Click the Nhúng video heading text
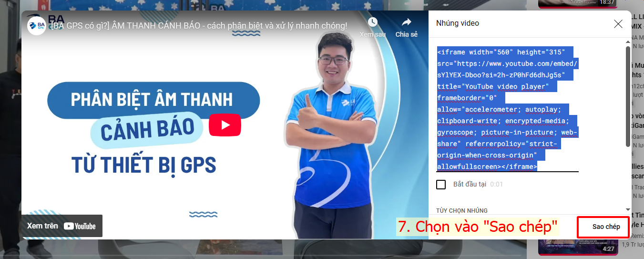This screenshot has height=259, width=644. point(458,23)
